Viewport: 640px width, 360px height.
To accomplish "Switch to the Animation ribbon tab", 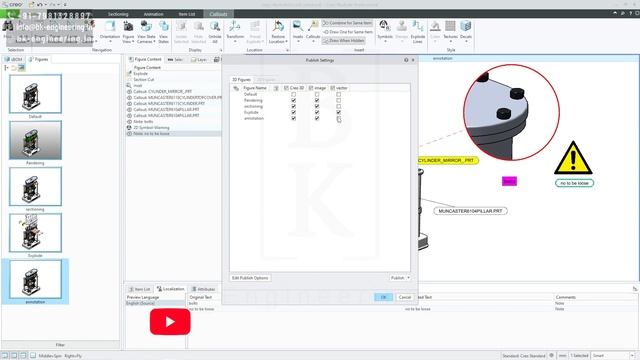I will coord(153,14).
